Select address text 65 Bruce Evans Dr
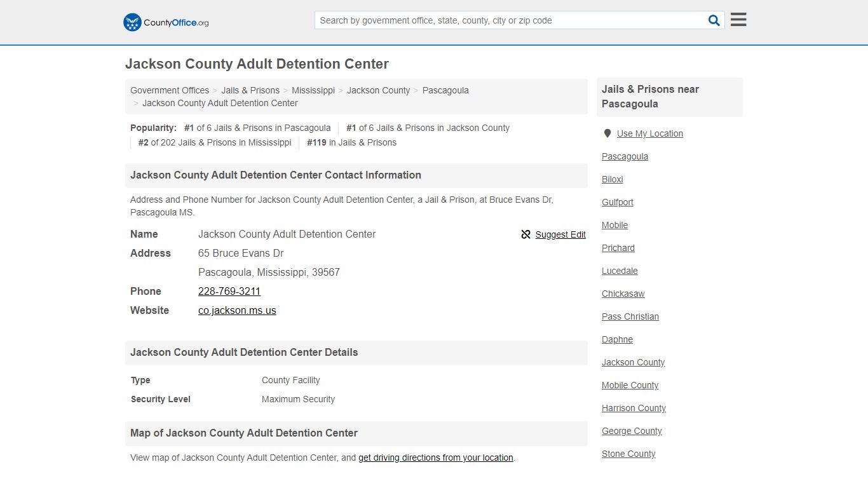The width and height of the screenshot is (868, 488). coord(241,253)
